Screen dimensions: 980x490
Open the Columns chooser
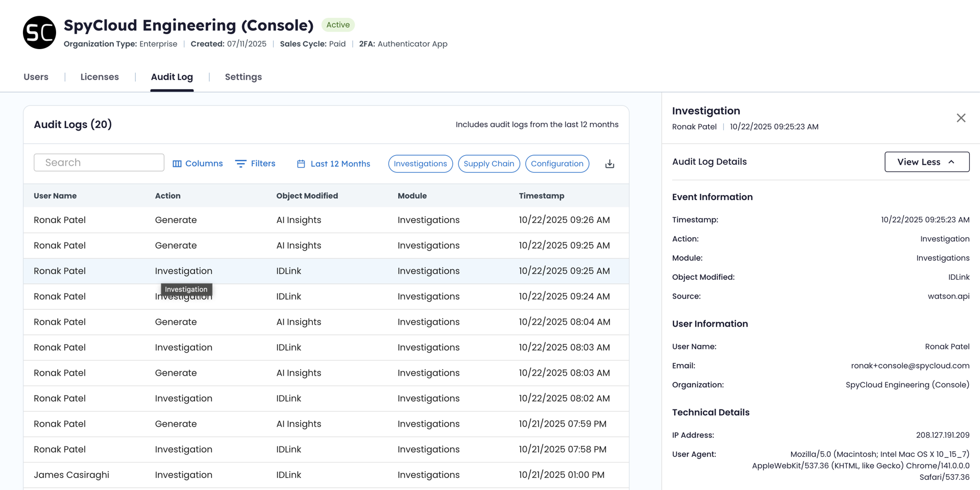[198, 163]
